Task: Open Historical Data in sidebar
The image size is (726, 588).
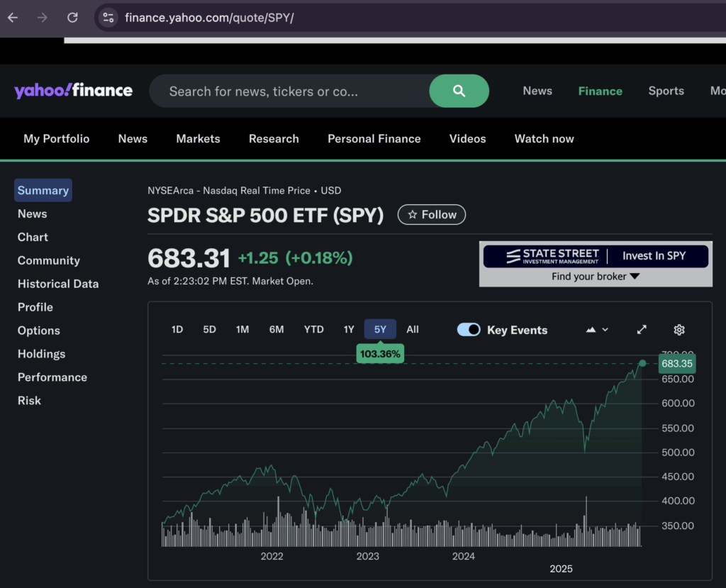Action: tap(58, 284)
